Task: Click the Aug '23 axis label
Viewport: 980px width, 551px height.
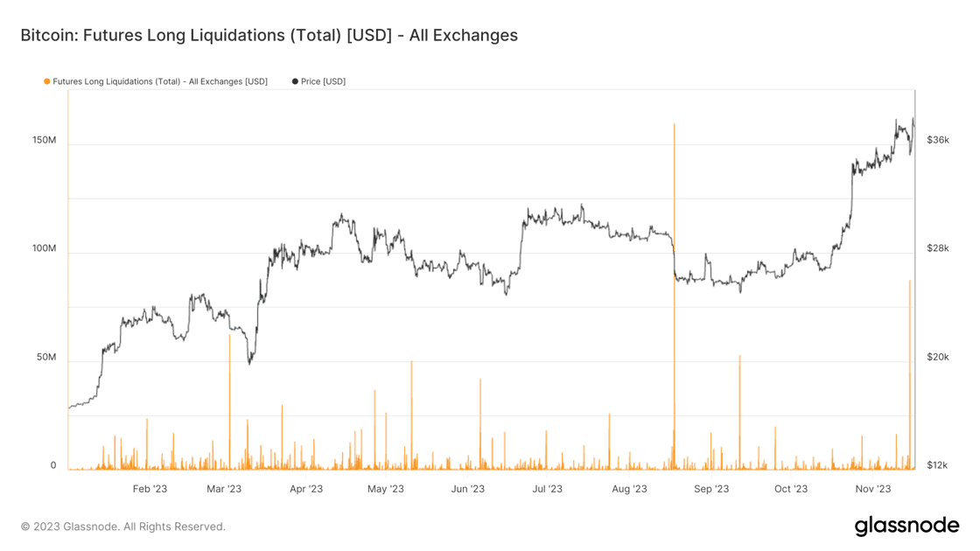Action: [629, 489]
